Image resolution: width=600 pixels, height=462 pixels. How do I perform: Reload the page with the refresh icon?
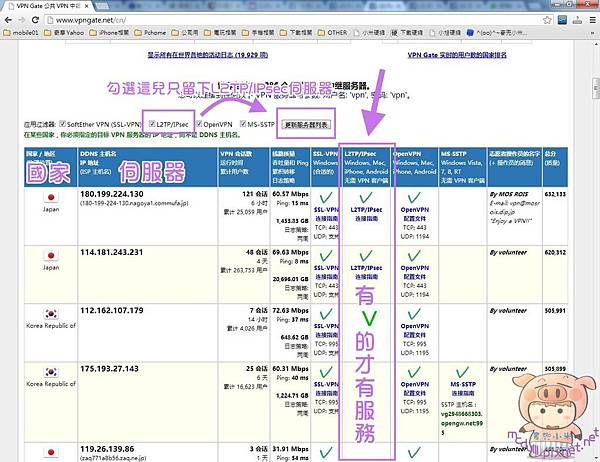tap(35, 20)
